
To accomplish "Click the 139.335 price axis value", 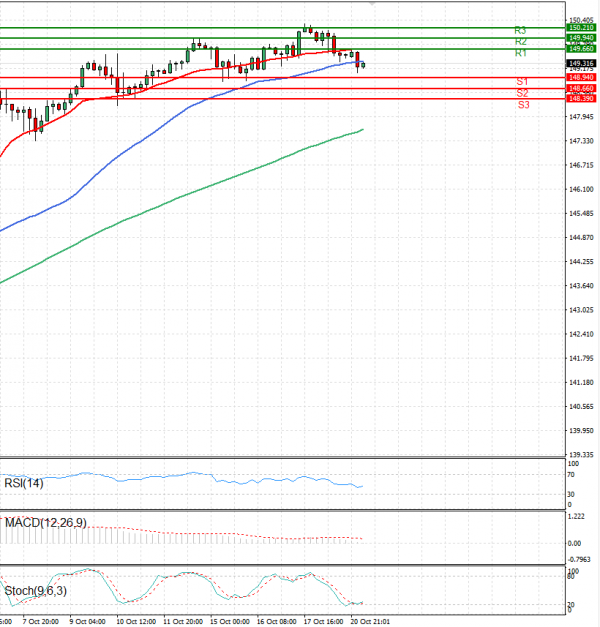I will pos(581,455).
